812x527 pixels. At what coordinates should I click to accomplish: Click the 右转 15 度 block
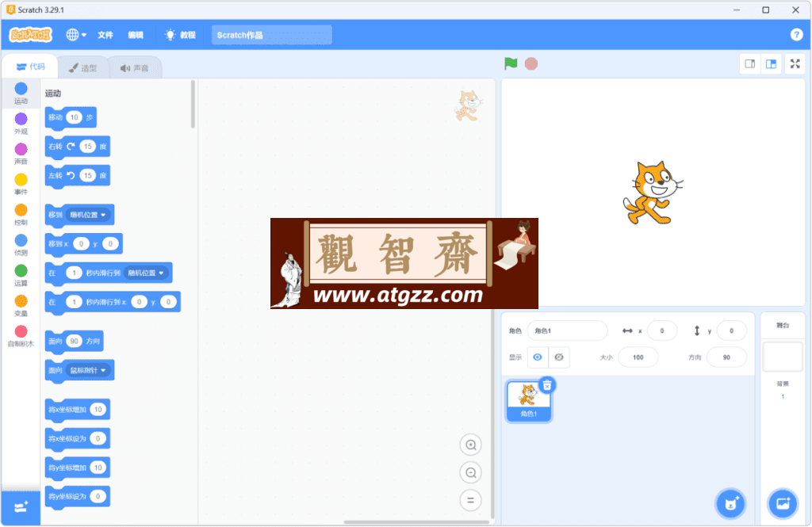click(55, 147)
